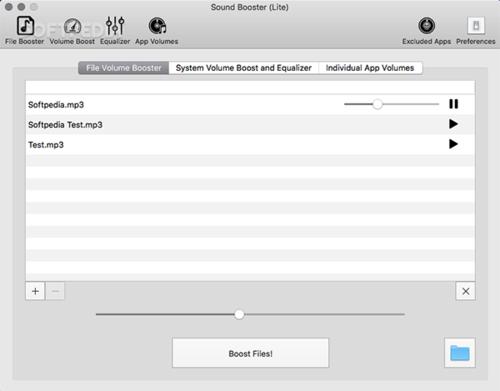Viewport: 500px width, 391px height.
Task: Switch to System Volume Boost and Equalizer tab
Action: (244, 68)
